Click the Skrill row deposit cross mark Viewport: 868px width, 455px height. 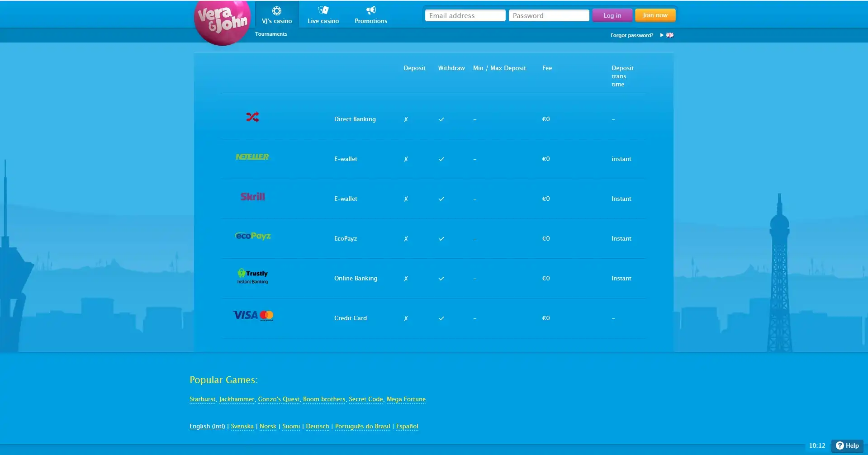(x=406, y=199)
